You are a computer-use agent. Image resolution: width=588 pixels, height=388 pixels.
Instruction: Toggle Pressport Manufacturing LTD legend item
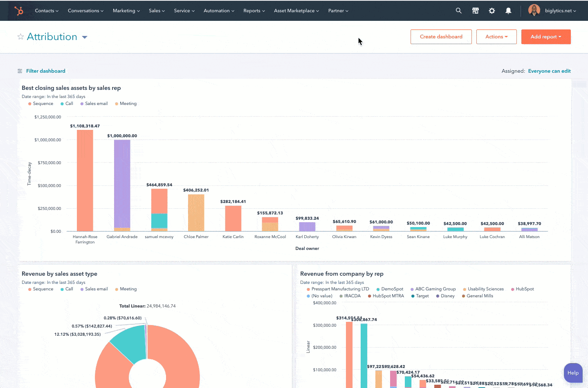[338, 289]
